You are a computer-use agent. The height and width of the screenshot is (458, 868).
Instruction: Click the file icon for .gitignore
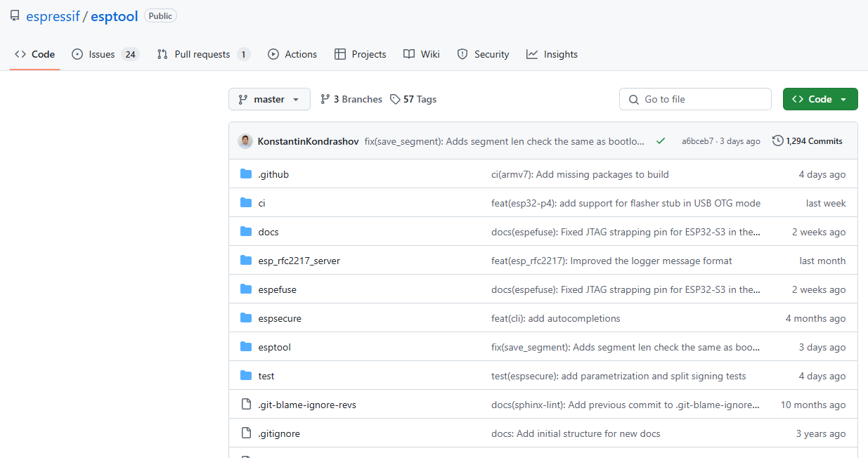[246, 433]
